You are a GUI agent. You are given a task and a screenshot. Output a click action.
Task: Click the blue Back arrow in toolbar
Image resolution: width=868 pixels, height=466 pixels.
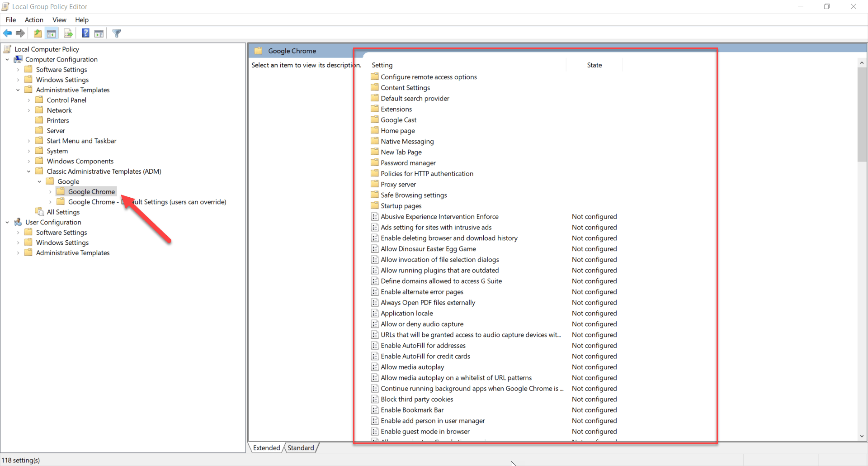point(7,33)
